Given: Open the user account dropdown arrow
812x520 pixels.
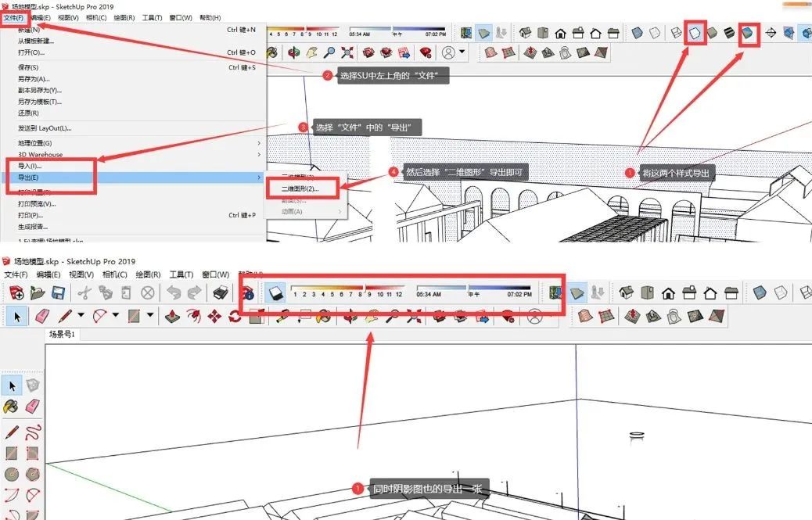Looking at the screenshot, I should [x=462, y=52].
